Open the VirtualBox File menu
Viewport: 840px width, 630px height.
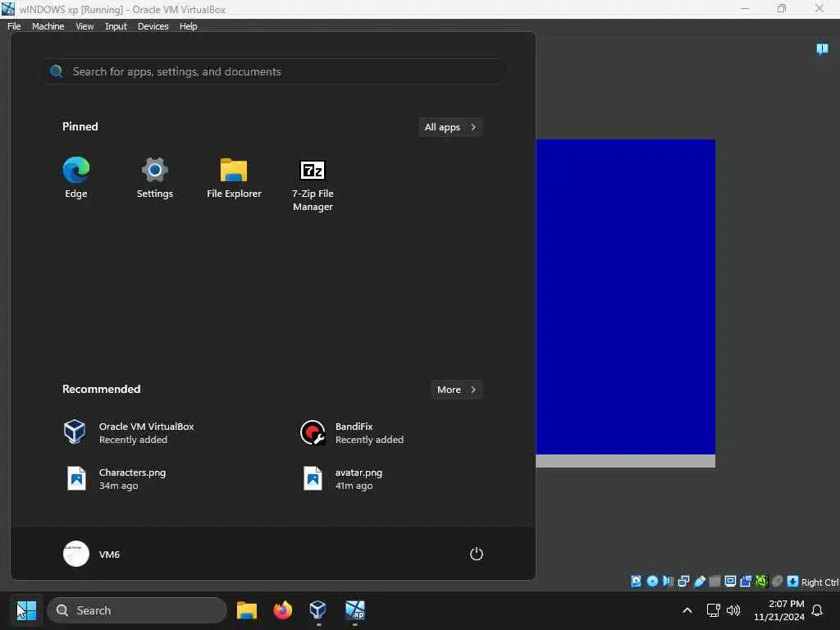pyautogui.click(x=14, y=26)
